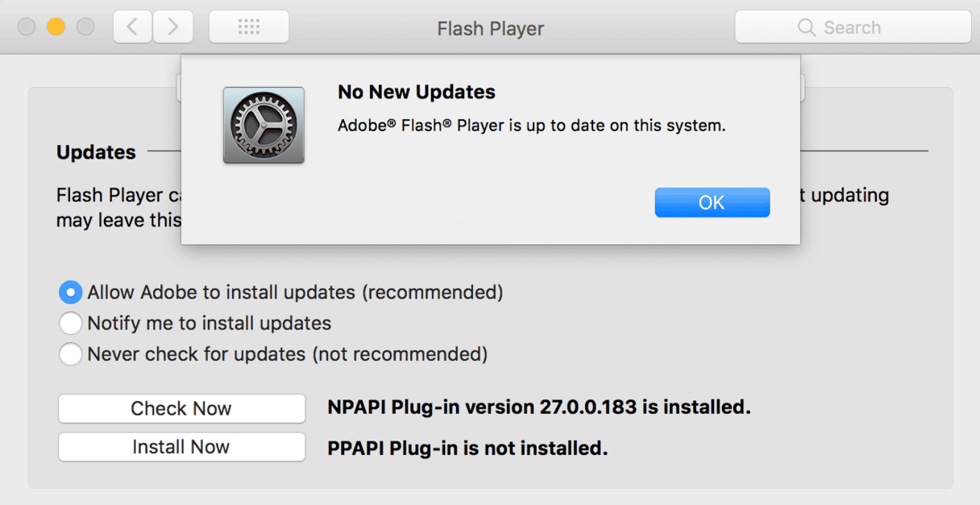Click the PPAPI Plug-in not installed text
The image size is (980, 505).
pyautogui.click(x=467, y=447)
